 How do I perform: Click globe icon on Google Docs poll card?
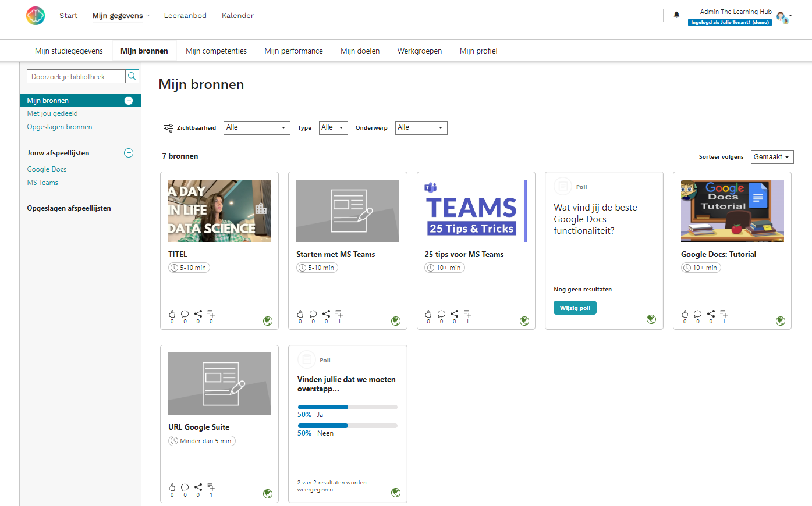coord(651,319)
